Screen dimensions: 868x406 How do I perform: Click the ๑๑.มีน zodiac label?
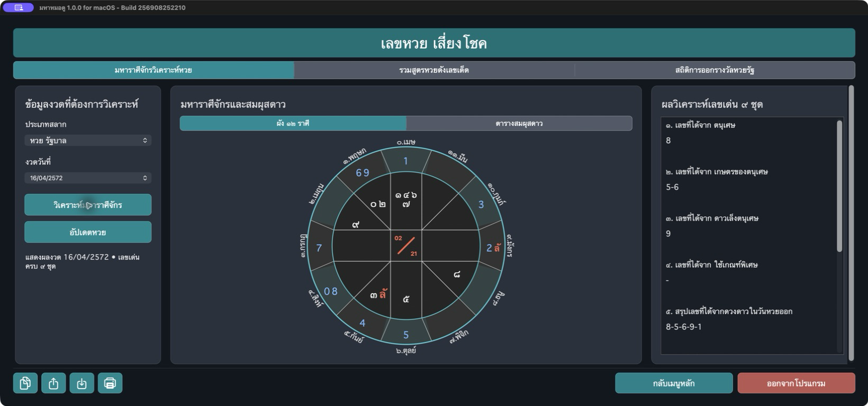(x=457, y=156)
